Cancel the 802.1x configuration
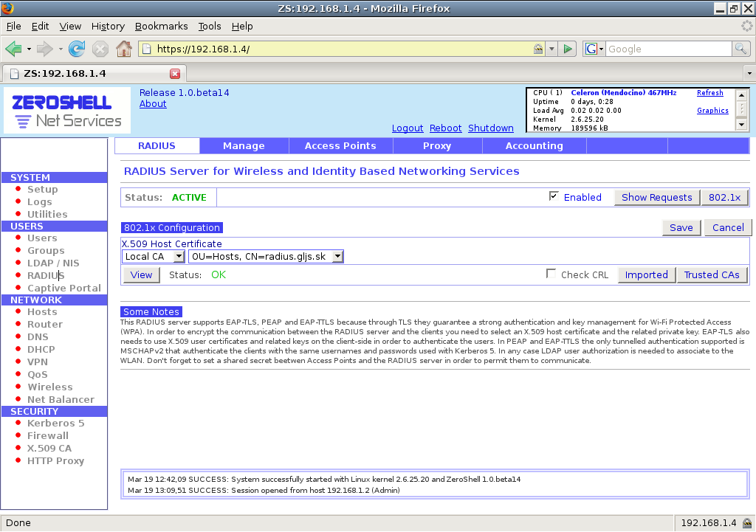 pos(728,227)
